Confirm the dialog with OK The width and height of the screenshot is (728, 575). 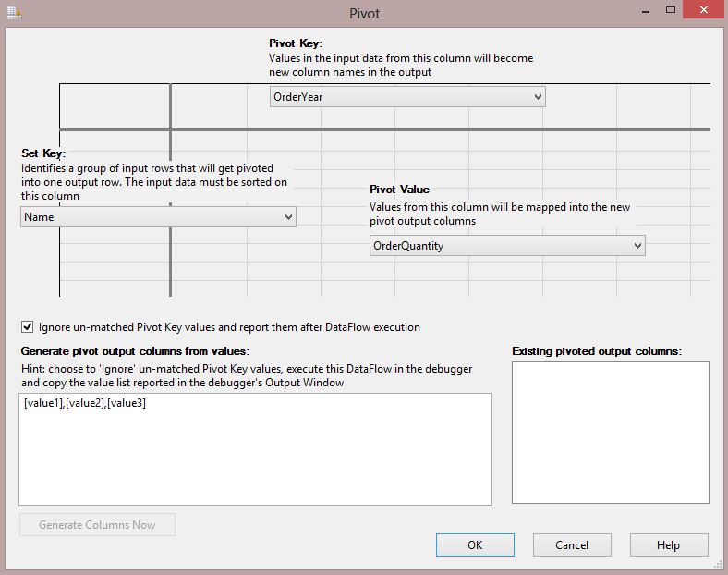pyautogui.click(x=474, y=545)
